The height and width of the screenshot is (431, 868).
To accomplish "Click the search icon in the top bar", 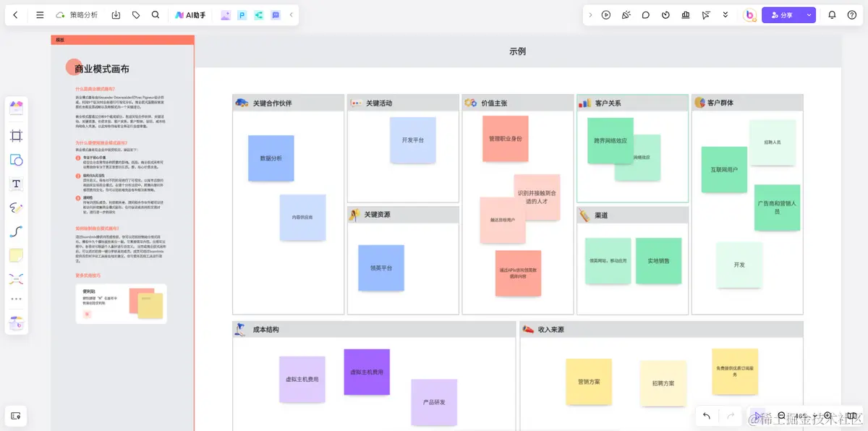I will coord(154,14).
